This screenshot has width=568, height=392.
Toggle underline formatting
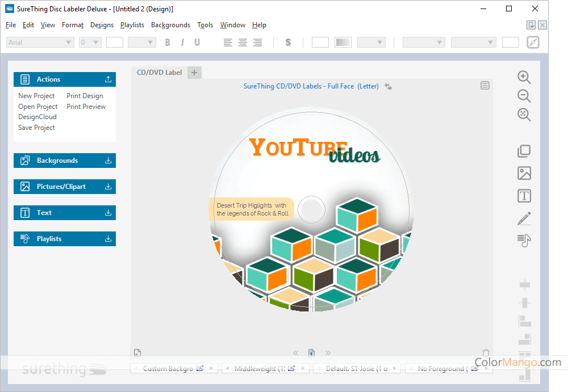click(x=197, y=43)
